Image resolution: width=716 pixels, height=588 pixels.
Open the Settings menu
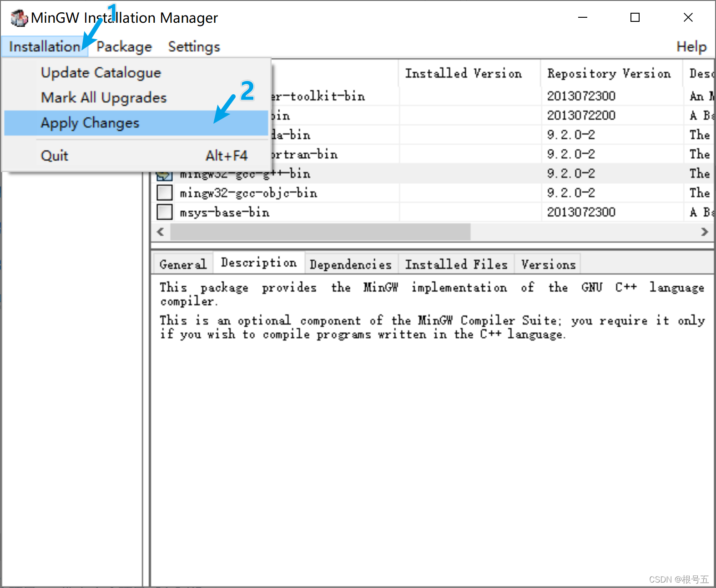194,46
